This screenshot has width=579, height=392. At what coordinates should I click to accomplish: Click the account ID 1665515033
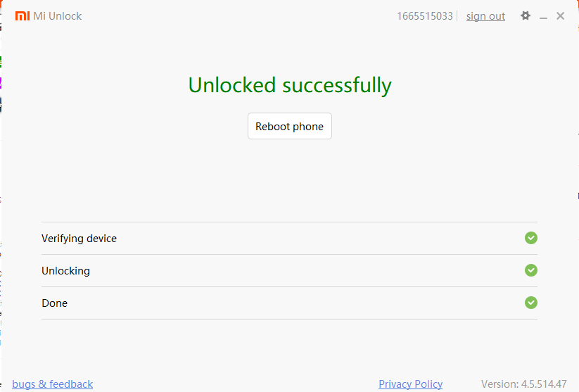[x=425, y=16]
